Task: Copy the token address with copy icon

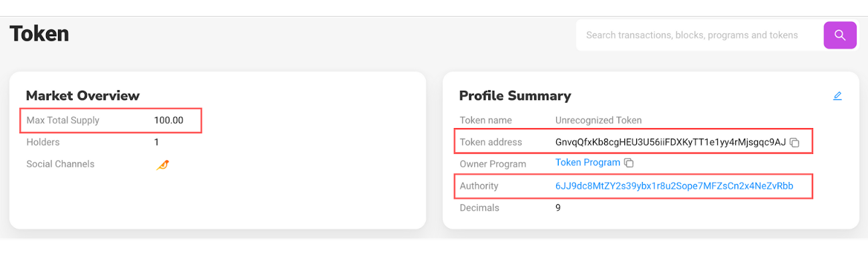Action: [795, 143]
